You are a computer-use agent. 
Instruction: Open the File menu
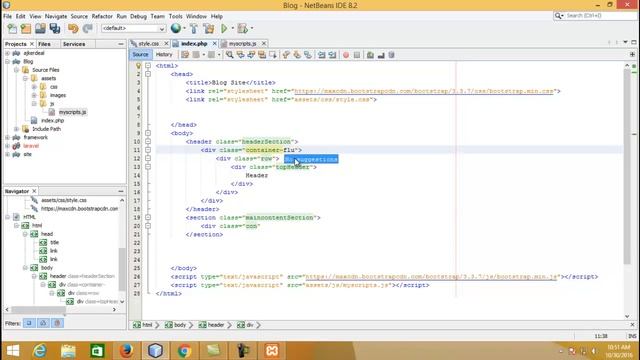(x=7, y=16)
